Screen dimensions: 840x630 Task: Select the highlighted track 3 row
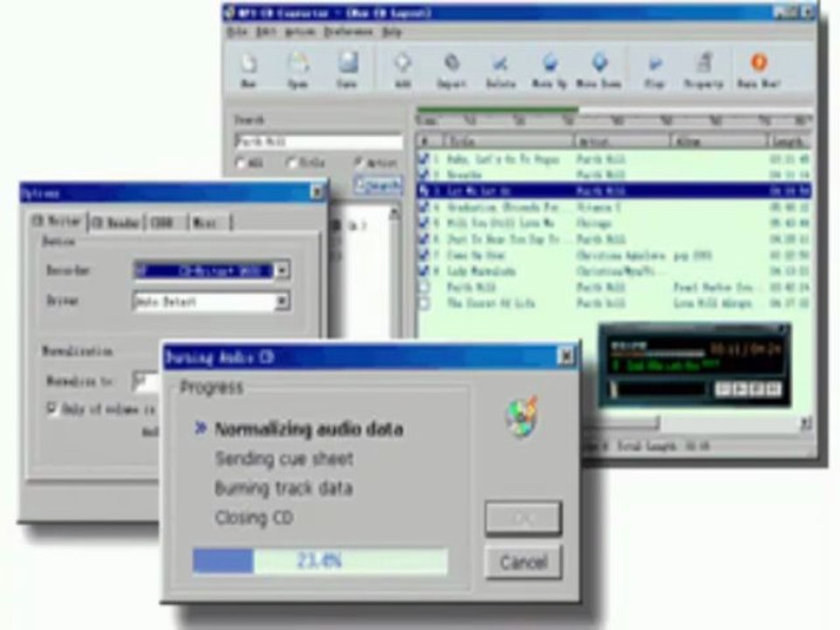click(613, 190)
